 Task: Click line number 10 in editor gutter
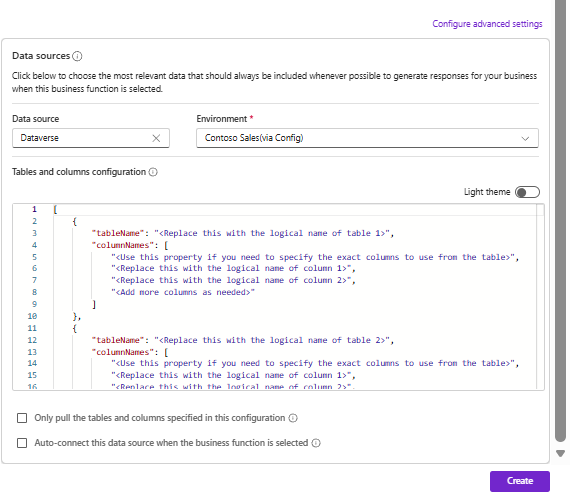point(32,316)
